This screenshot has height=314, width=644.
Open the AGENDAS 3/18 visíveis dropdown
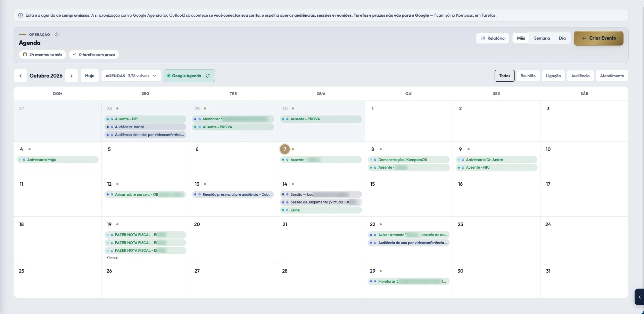[x=131, y=76]
